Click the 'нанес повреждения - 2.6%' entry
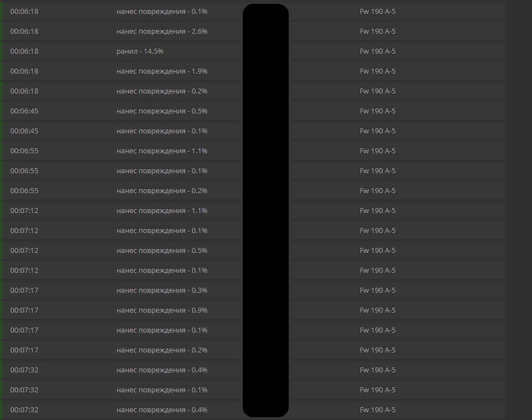Screen dimensions: 532x420 click(253, 31)
